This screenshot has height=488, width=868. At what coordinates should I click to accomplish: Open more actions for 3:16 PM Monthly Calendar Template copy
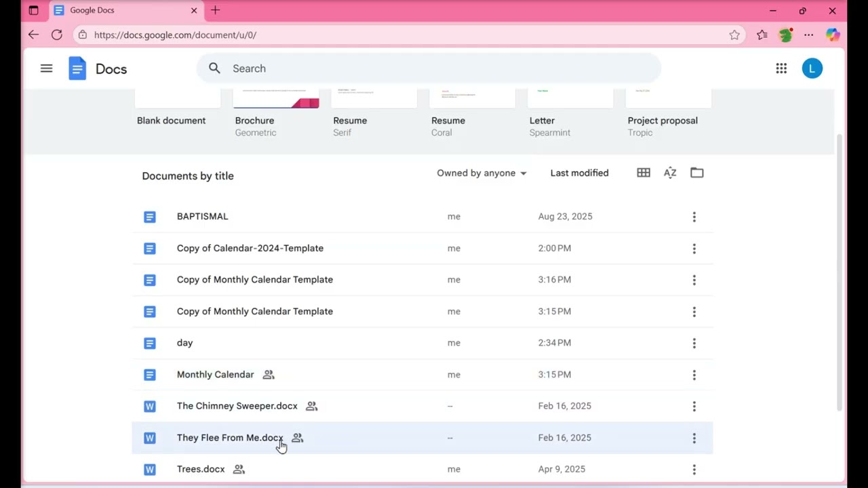694,280
